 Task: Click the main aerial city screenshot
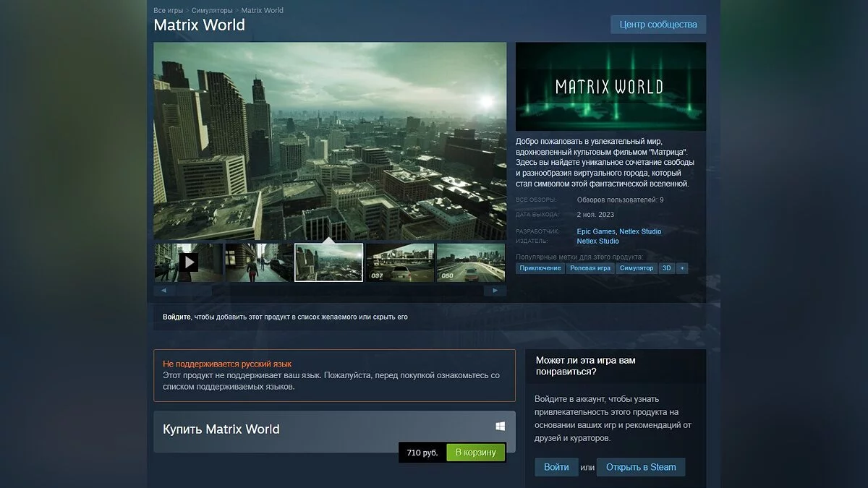pos(330,141)
